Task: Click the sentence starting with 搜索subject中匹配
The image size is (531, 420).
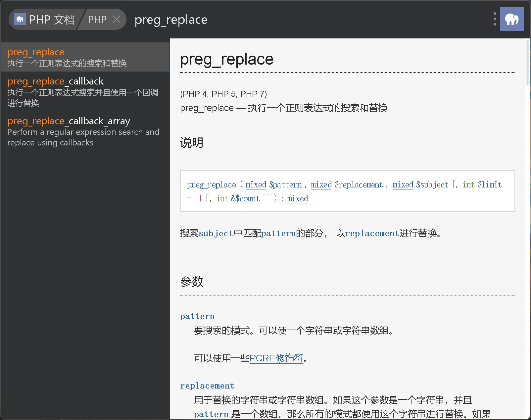Action: pyautogui.click(x=311, y=233)
